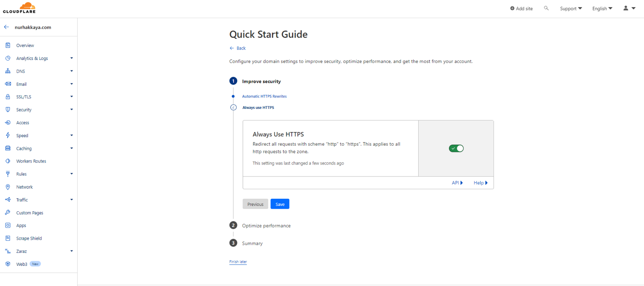Open the Support dropdown menu

pos(571,8)
